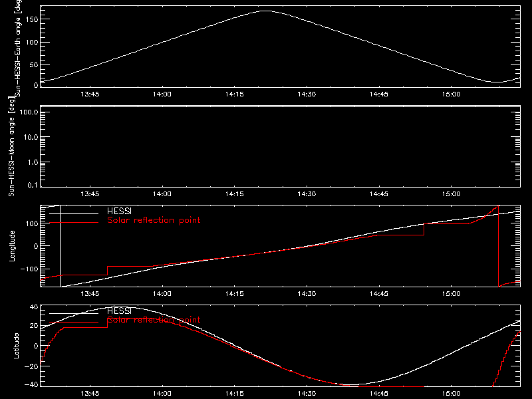Click '15:00' time label under Earth angle plot
Viewport: 532px width, 399px height.
click(452, 94)
